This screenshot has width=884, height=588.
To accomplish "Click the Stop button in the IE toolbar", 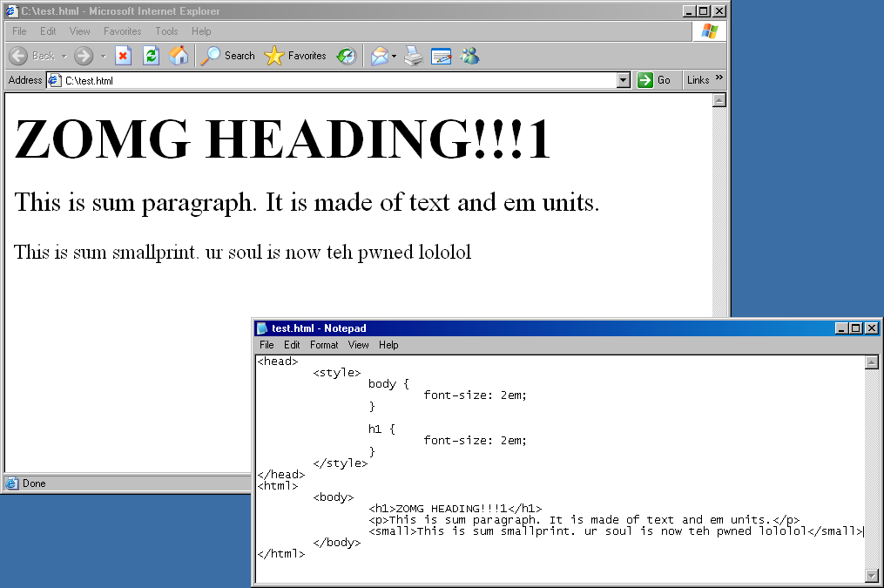I will (124, 56).
